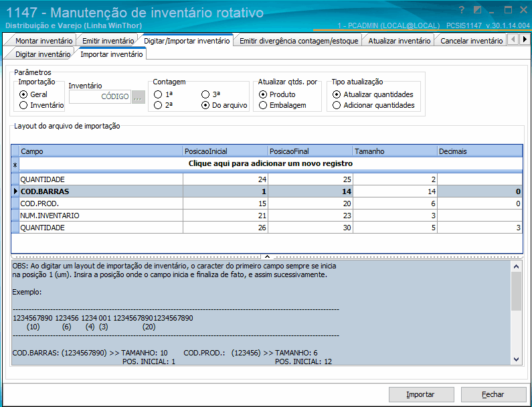532x407 pixels.
Task: Choose Adicionar quantidades option
Action: click(373, 105)
